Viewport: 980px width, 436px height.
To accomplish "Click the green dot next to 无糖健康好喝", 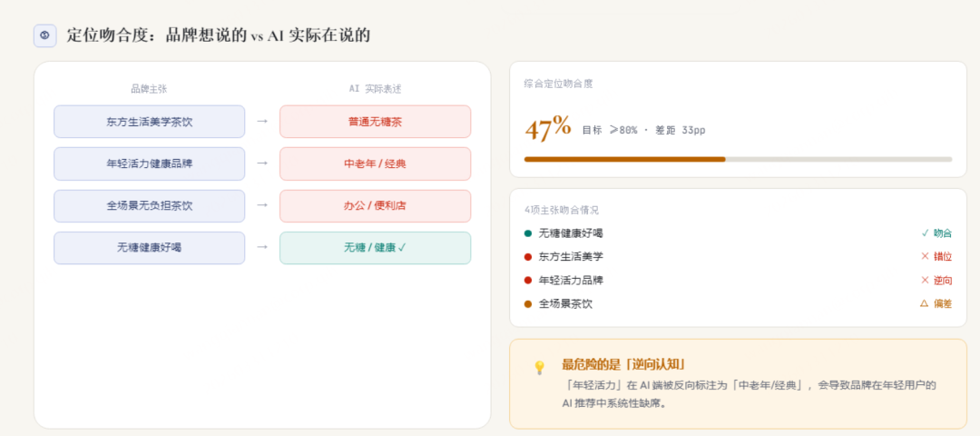I will click(528, 233).
